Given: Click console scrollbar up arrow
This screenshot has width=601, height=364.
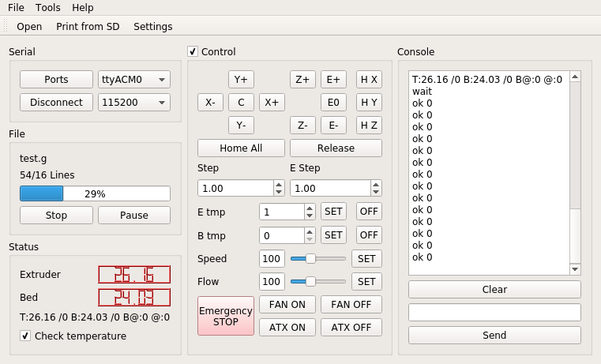Looking at the screenshot, I should [575, 77].
